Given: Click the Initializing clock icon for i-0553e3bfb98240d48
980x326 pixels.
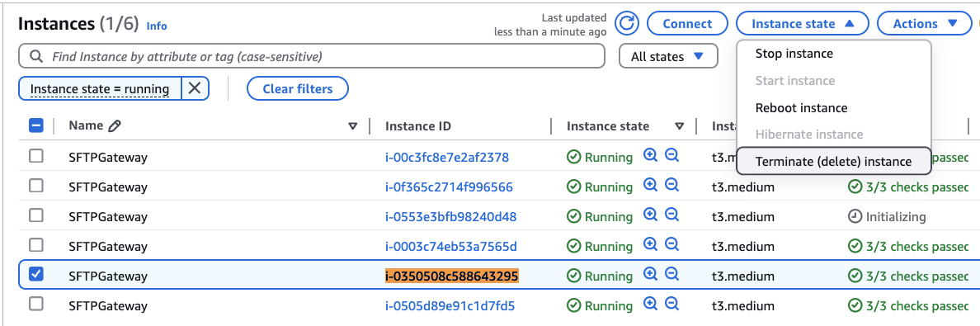Looking at the screenshot, I should 855,216.
